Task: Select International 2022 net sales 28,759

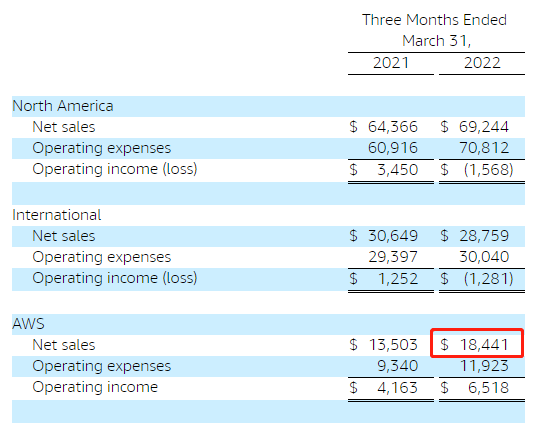Action: 484,236
